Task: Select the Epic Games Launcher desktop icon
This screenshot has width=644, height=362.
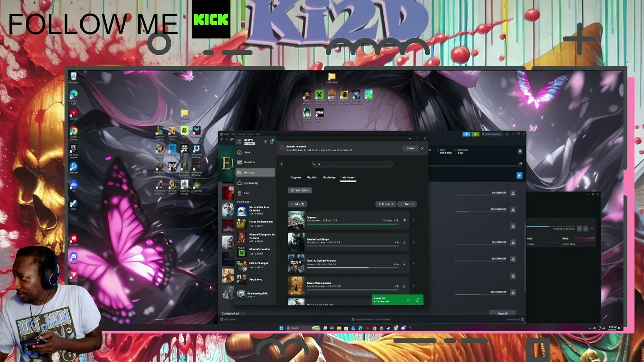Action: 74,150
